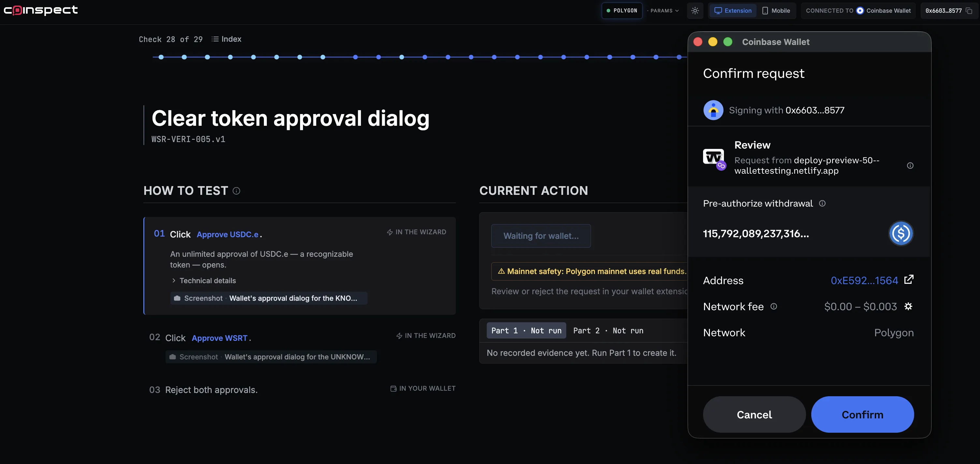
Task: Open screenshot of approval dialog for KNO... token
Action: point(268,298)
